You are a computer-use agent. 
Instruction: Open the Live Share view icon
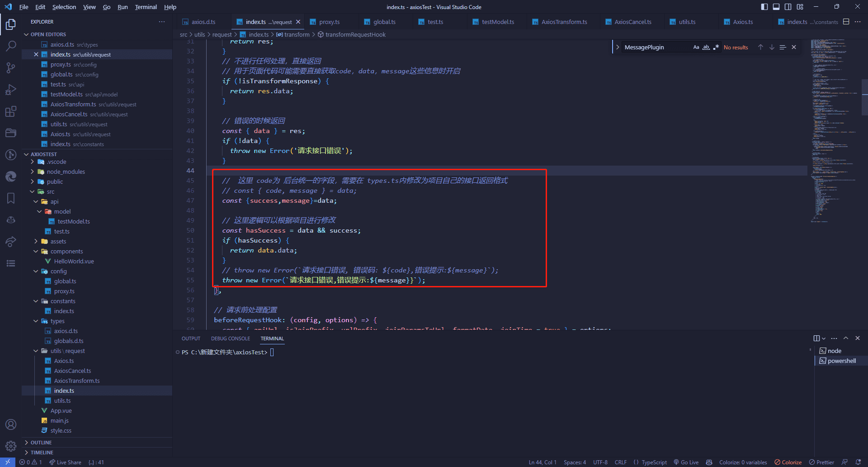pyautogui.click(x=11, y=242)
